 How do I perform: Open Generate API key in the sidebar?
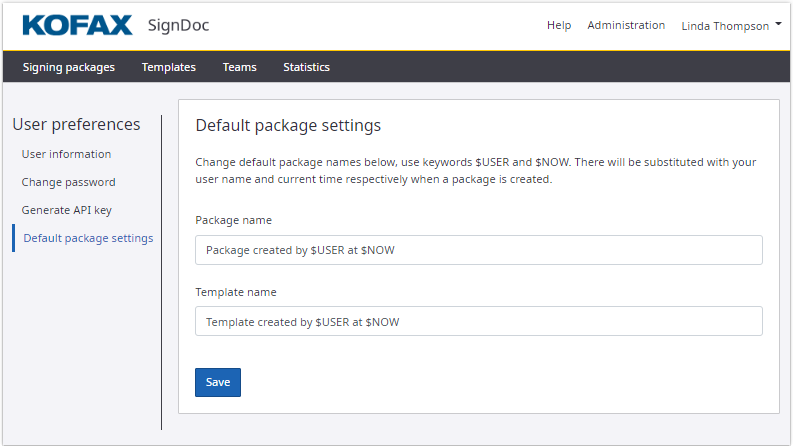[68, 210]
